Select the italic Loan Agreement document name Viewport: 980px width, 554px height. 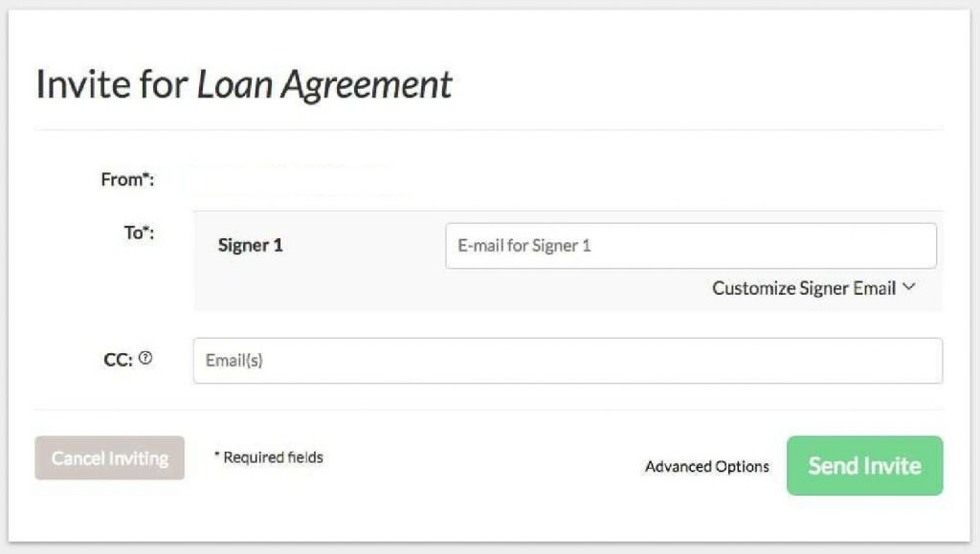(x=324, y=85)
